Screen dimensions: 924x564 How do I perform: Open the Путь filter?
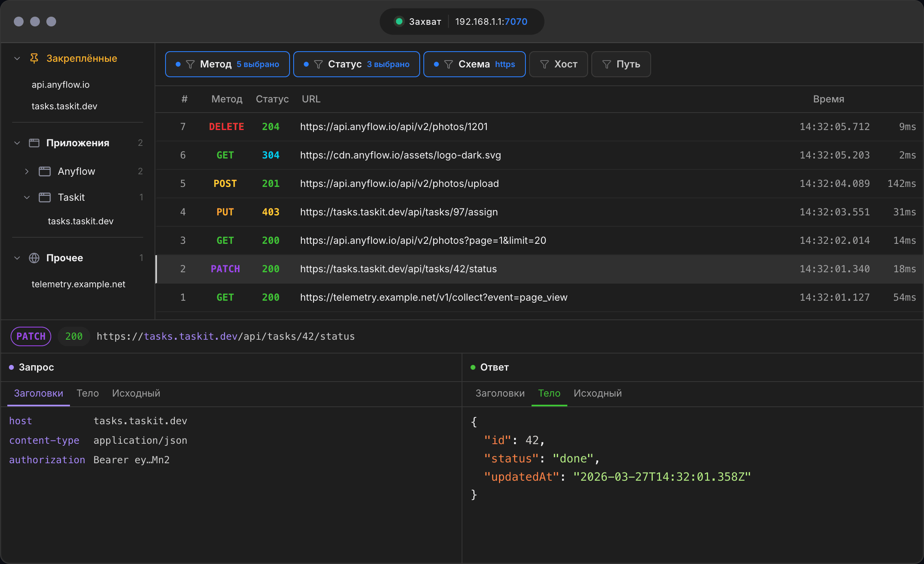point(621,64)
